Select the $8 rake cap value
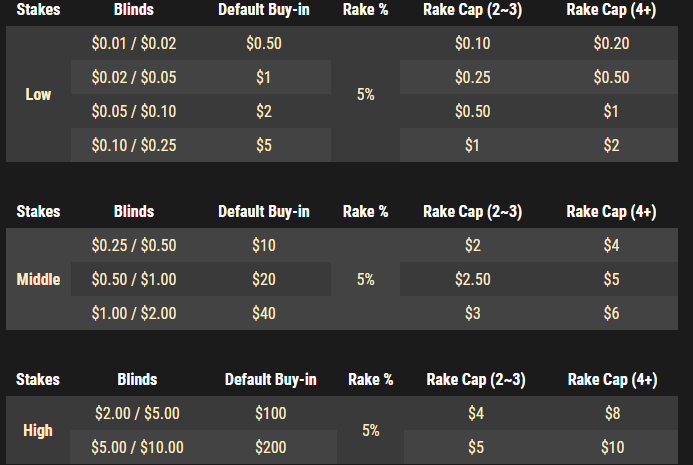The height and width of the screenshot is (465, 693). coord(612,414)
